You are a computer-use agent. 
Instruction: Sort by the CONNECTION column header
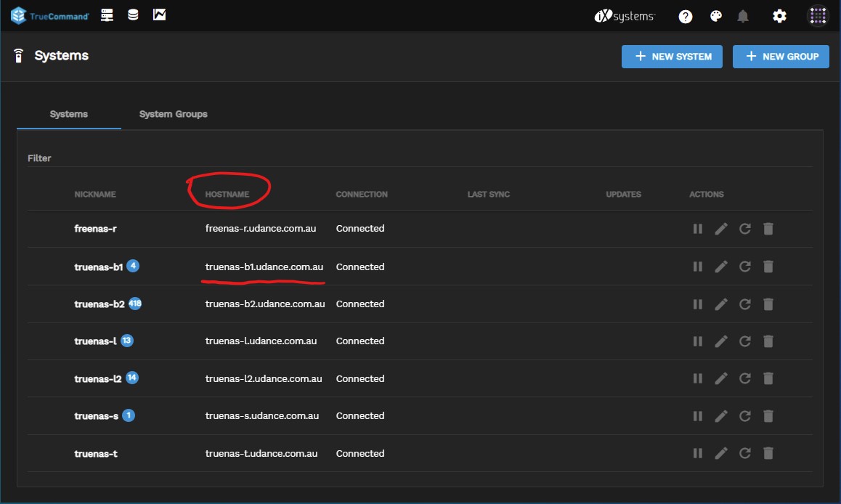362,194
